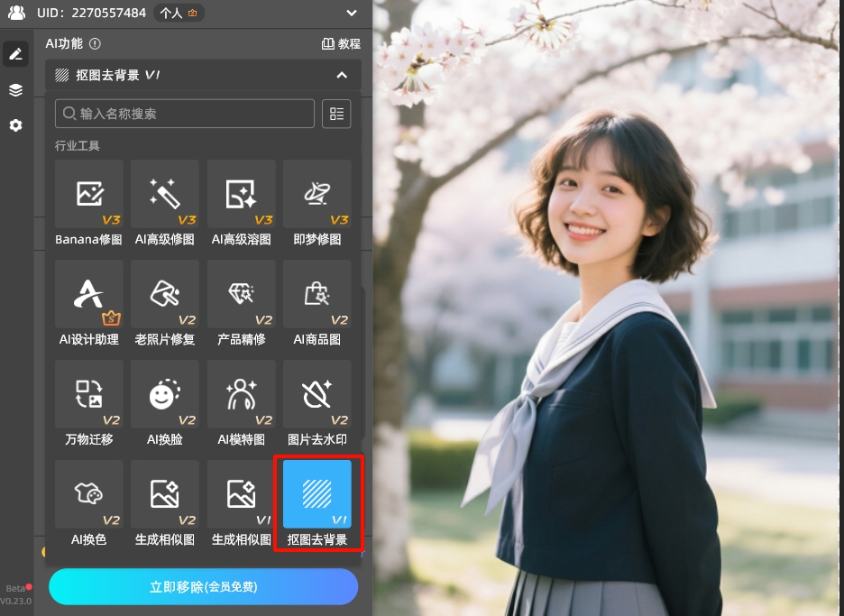Click the 输入名称搜索 search field
The width and height of the screenshot is (844, 616).
[184, 114]
